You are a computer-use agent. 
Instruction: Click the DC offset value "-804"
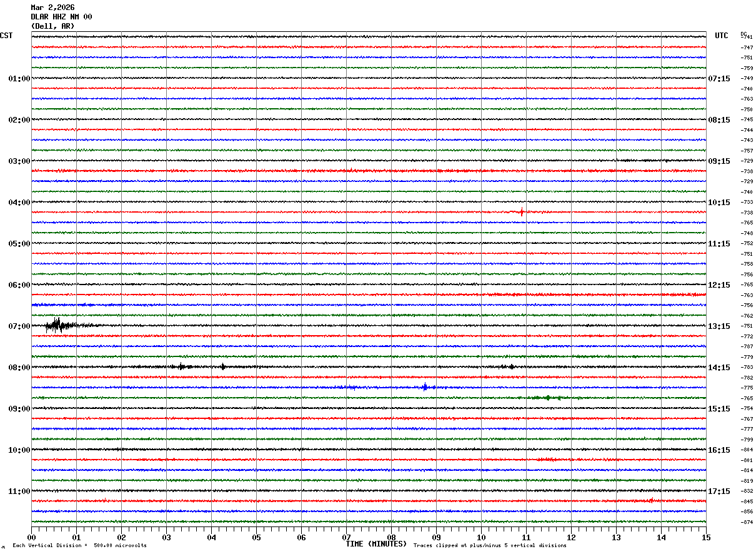coord(747,450)
